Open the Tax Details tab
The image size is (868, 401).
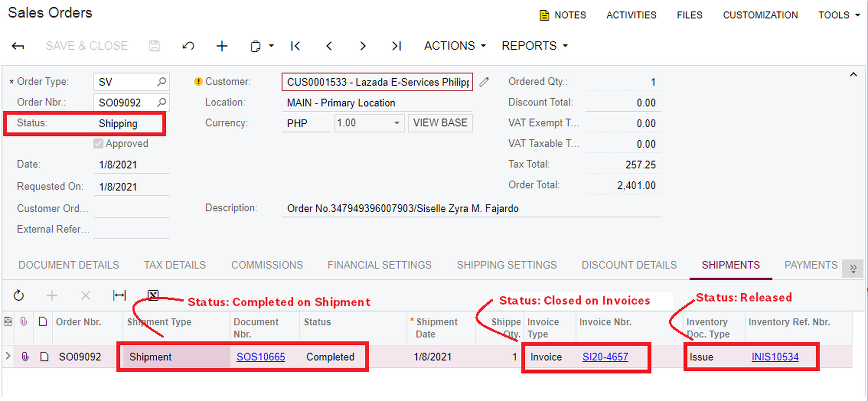[x=175, y=265]
